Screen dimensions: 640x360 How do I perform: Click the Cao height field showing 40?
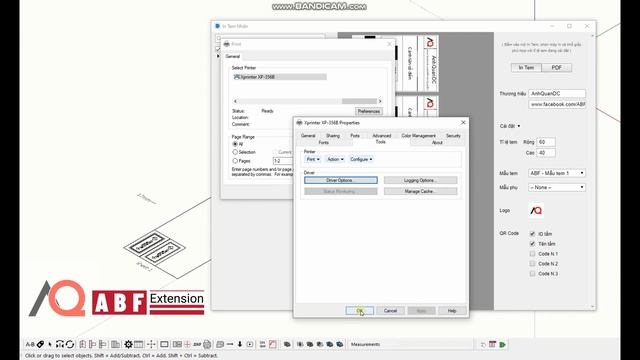click(x=546, y=153)
